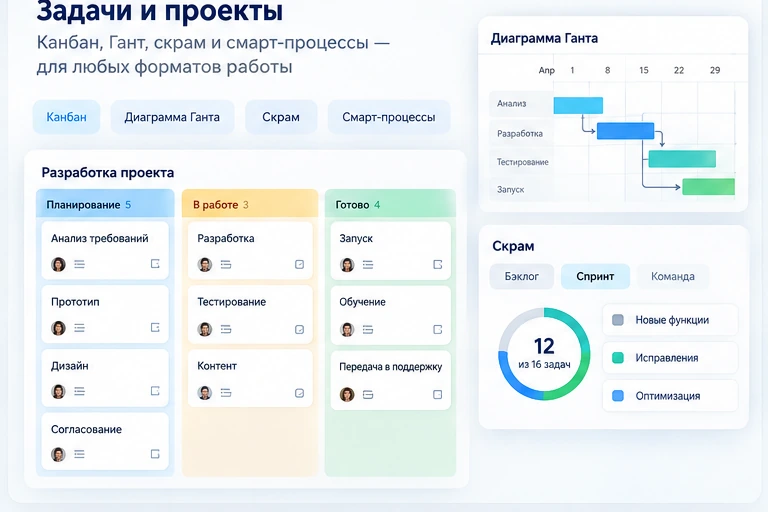Toggle checkbox on Контент card
This screenshot has width=768, height=512.
[x=299, y=393]
